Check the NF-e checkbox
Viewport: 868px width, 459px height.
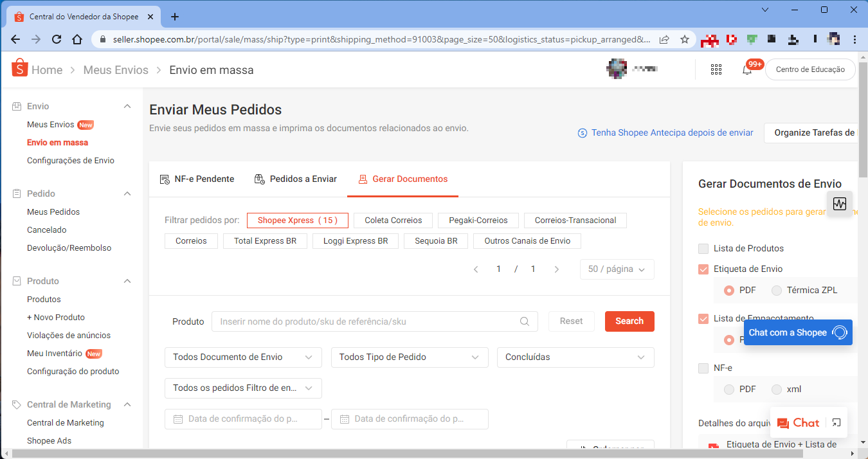[703, 368]
